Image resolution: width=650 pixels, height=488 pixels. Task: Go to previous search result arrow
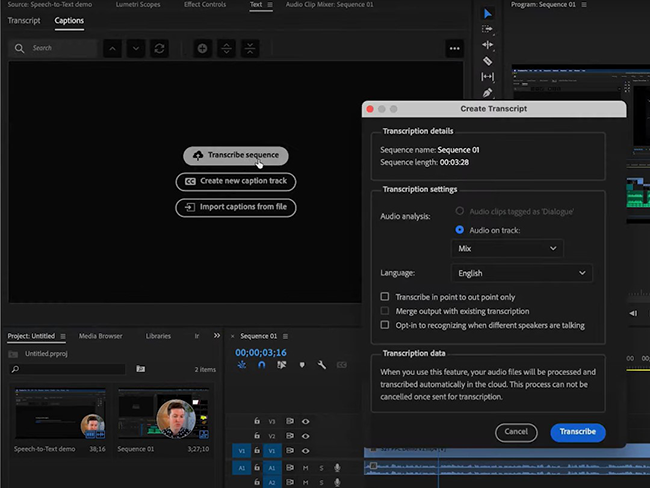pos(112,49)
